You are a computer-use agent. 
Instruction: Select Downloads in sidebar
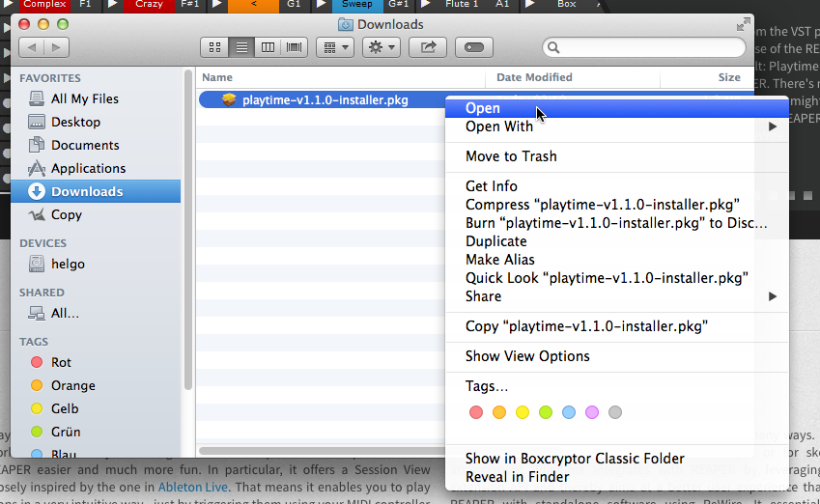(x=96, y=191)
